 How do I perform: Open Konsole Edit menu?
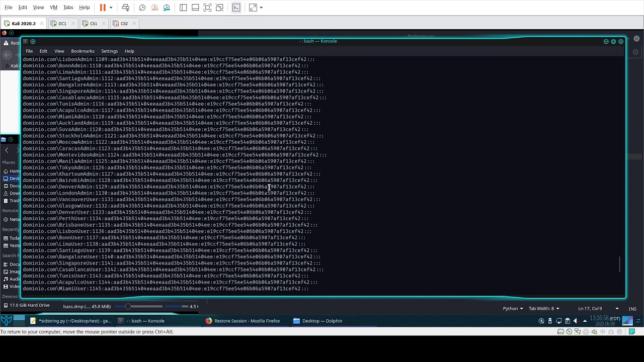[x=43, y=51]
